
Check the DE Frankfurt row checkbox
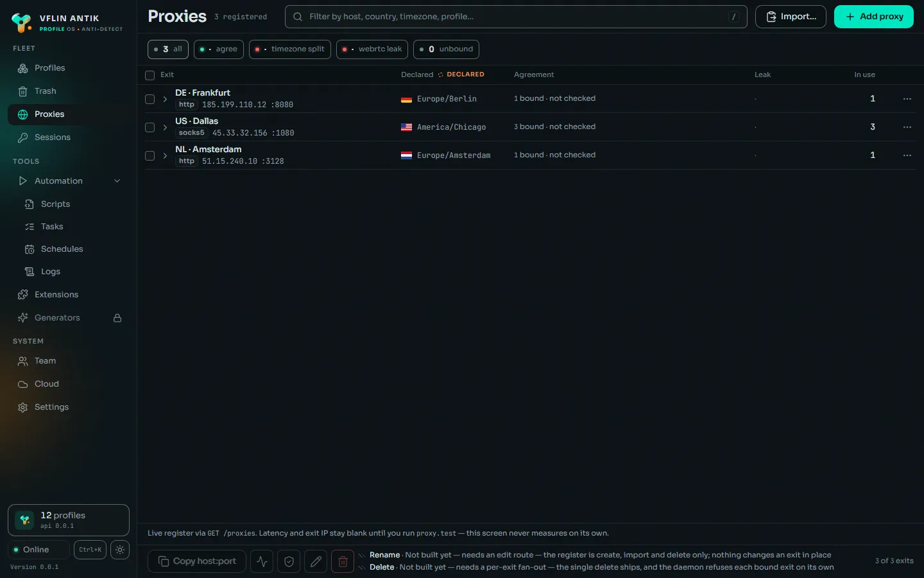tap(150, 99)
